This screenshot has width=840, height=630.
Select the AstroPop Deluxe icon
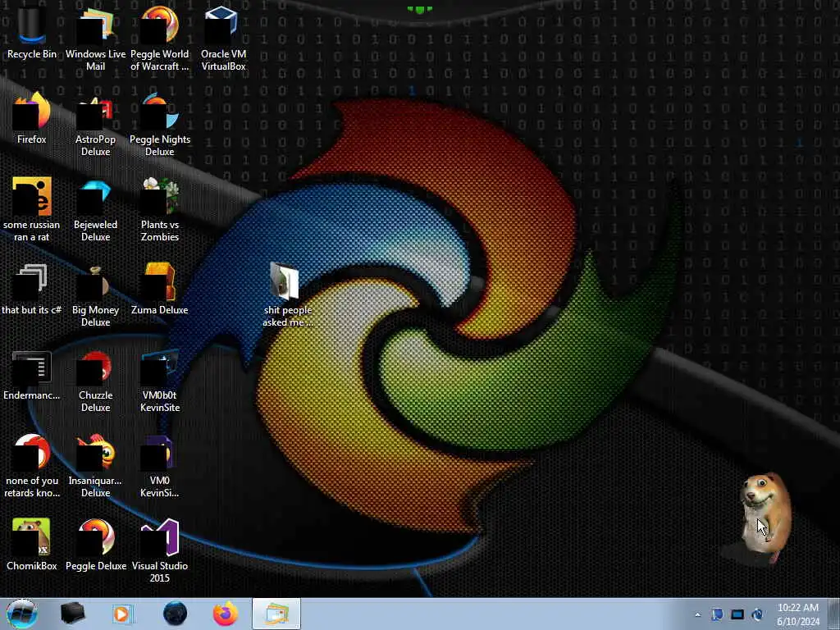pos(95,125)
